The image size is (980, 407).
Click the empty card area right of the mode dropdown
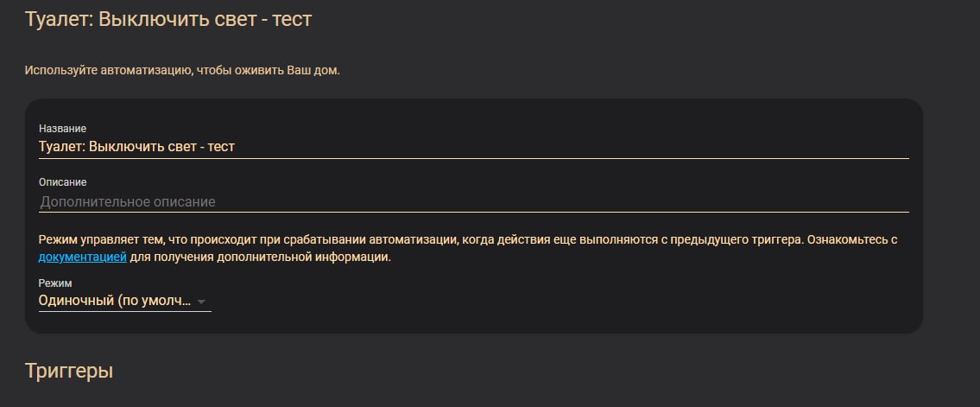(561, 302)
